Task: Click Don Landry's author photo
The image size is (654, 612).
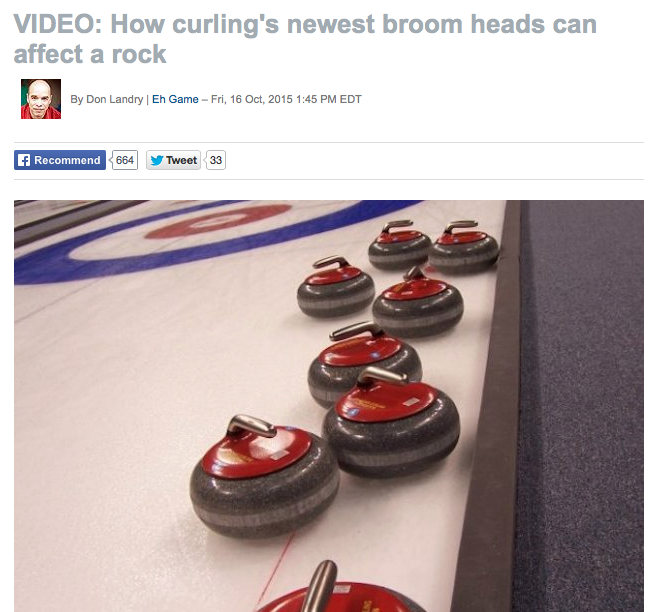Action: [x=41, y=99]
